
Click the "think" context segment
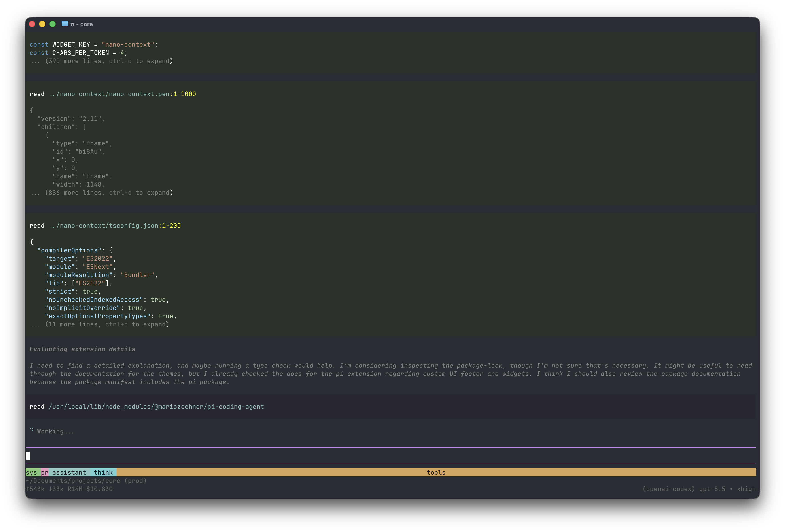[103, 473]
